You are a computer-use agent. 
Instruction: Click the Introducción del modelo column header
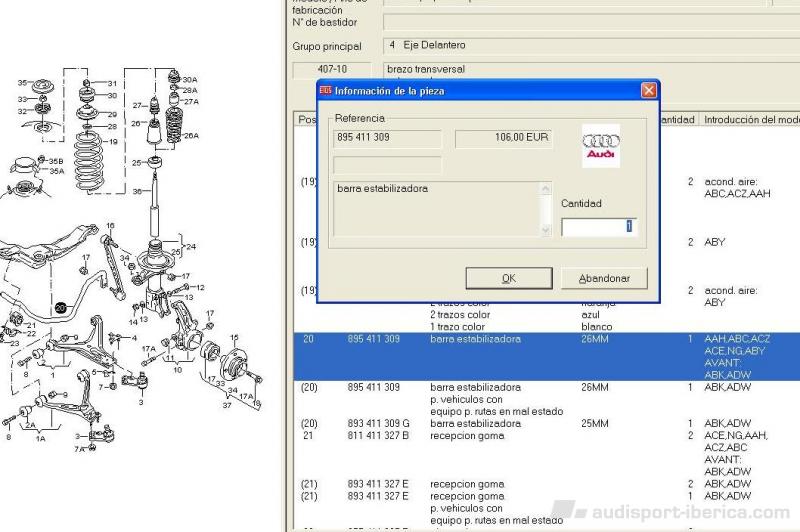tap(750, 120)
